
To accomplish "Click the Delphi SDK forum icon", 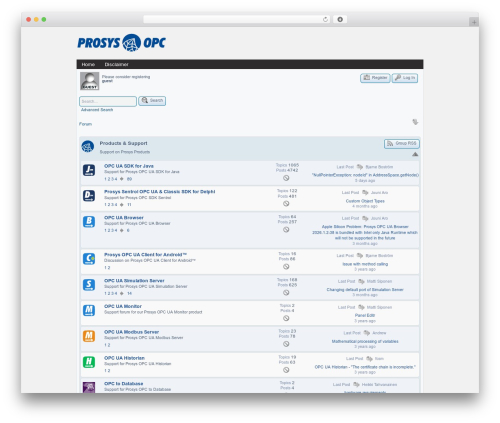I will 89,196.
